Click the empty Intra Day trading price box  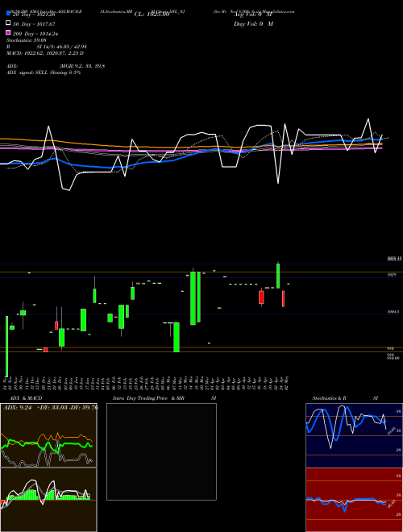pyautogui.click(x=161, y=451)
